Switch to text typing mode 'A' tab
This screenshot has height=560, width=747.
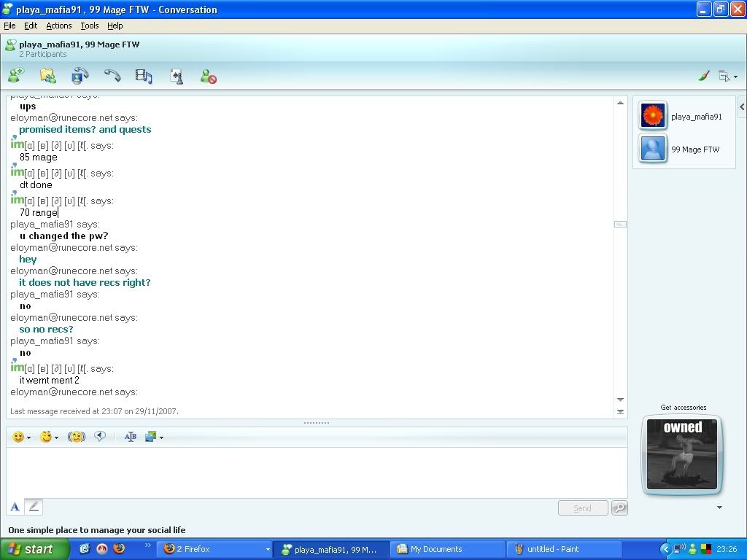pos(15,507)
